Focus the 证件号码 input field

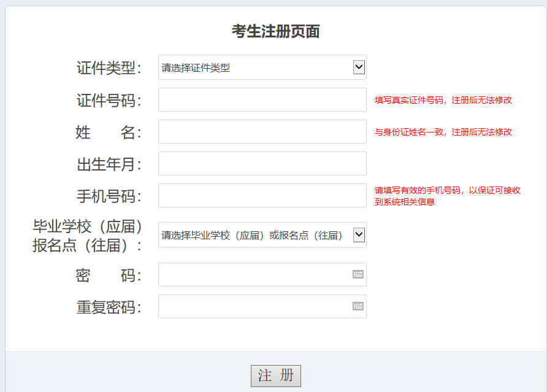point(262,100)
